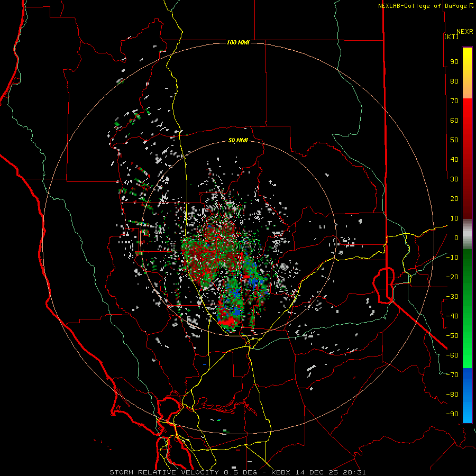Click the -90 value on velocity scale
The image size is (476, 476).
tap(452, 414)
